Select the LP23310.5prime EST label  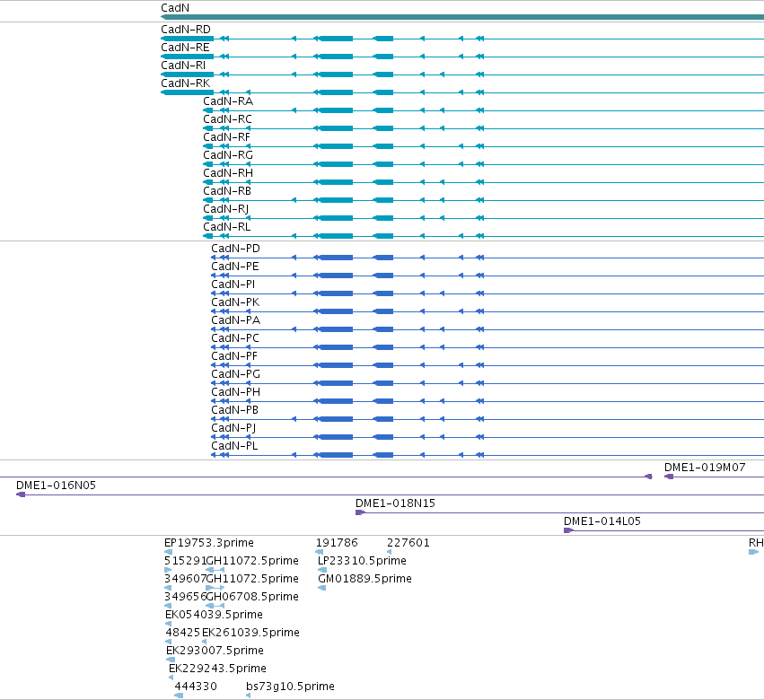[x=362, y=561]
